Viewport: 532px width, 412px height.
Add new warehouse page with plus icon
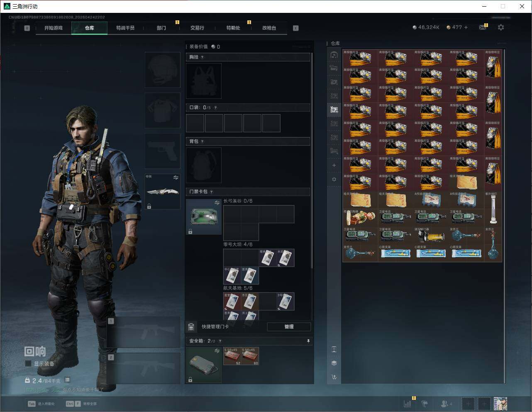click(x=334, y=165)
